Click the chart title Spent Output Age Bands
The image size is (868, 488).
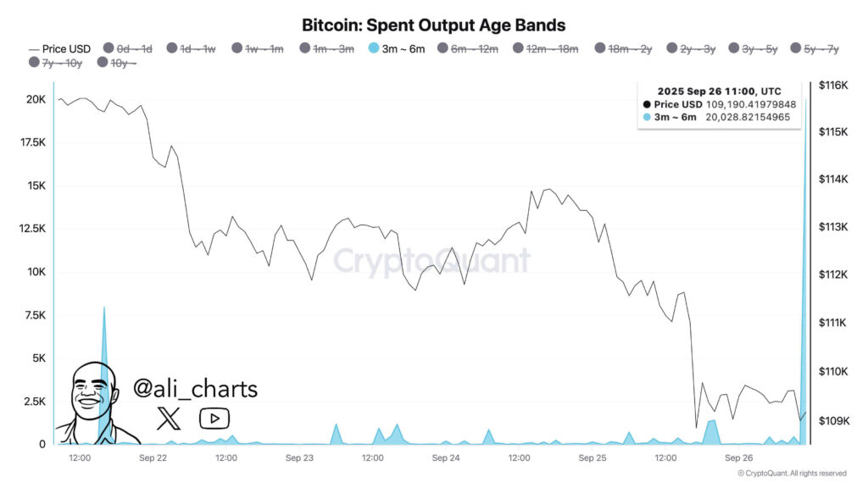pyautogui.click(x=433, y=25)
